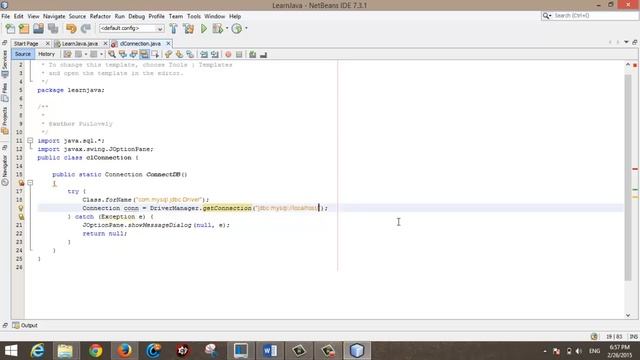Collapse the ConnectDB method fold

coord(30,183)
